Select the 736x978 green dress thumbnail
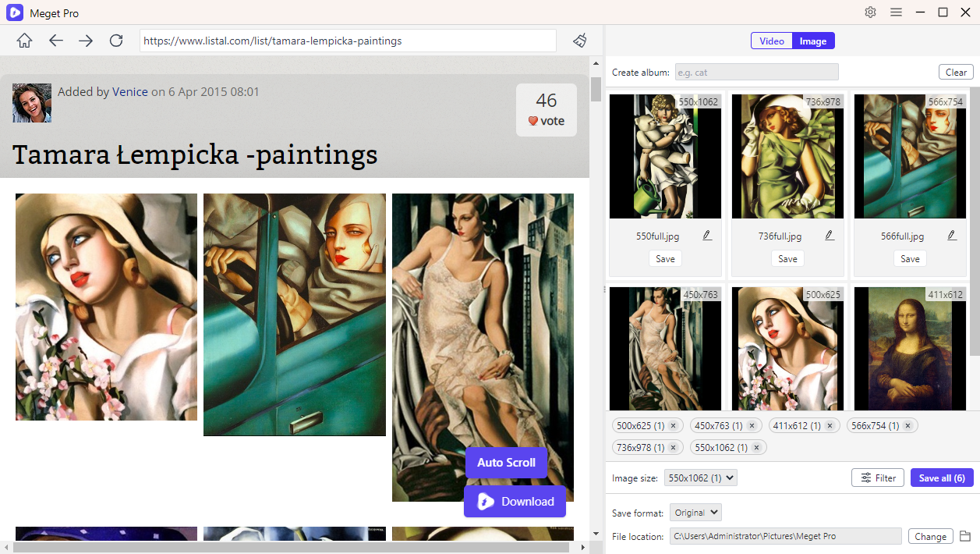The width and height of the screenshot is (980, 554). [x=787, y=156]
